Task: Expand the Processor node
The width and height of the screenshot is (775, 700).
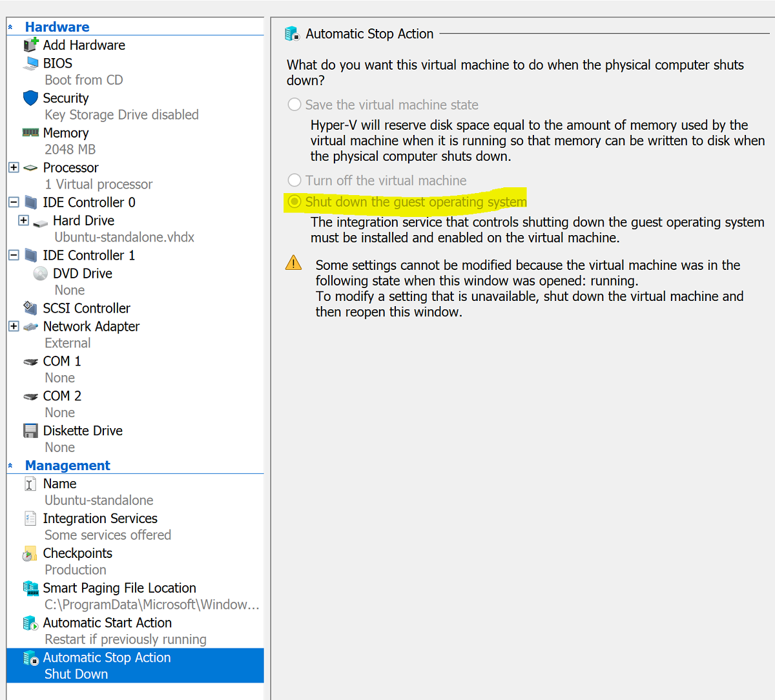Action: coord(14,167)
